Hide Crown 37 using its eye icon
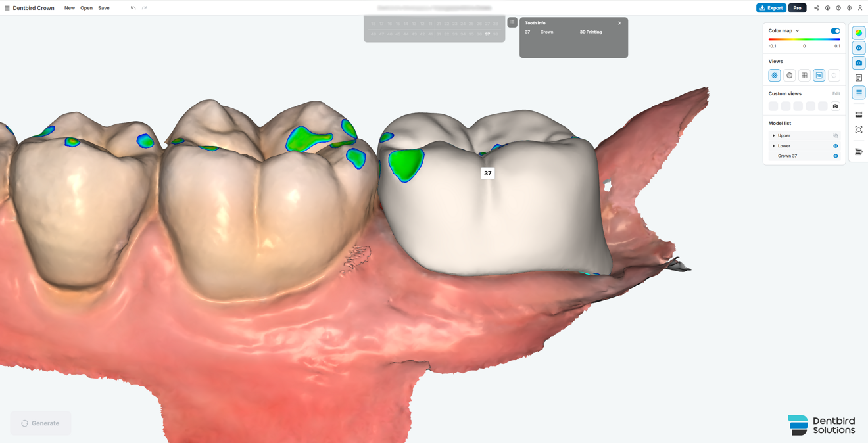The image size is (868, 443). point(836,156)
